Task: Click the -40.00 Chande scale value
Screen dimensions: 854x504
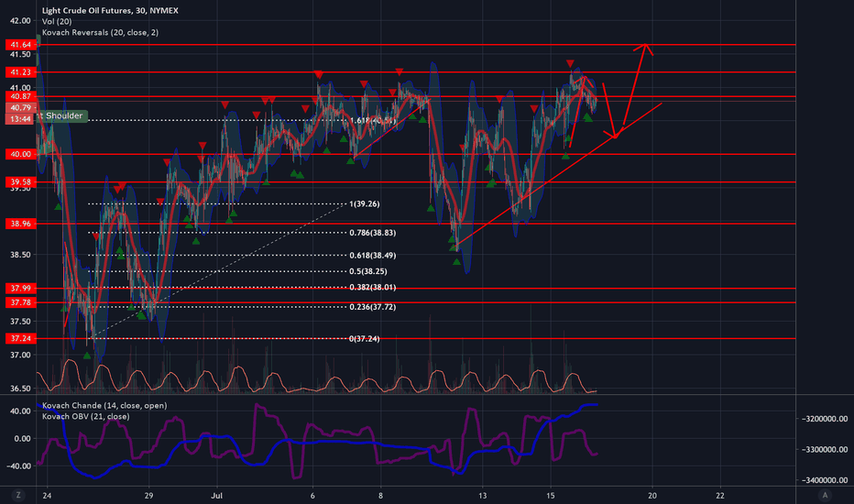Action: 19,466
